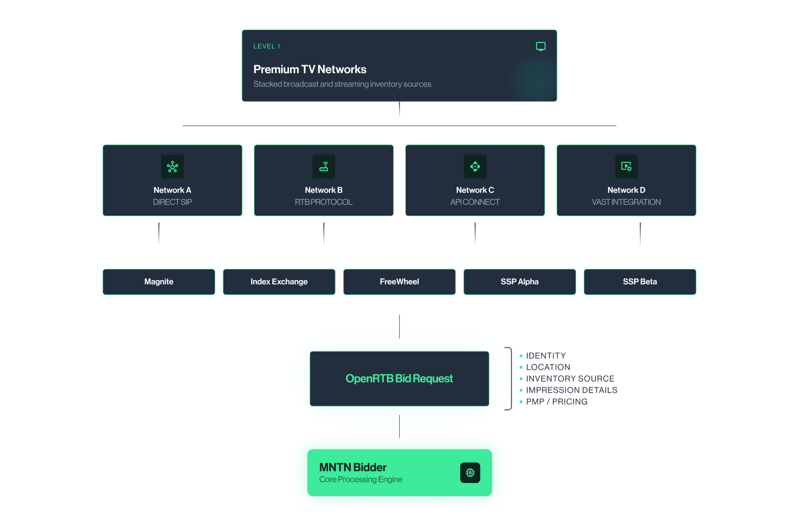Click the IDENTITY bullet item

(x=546, y=356)
